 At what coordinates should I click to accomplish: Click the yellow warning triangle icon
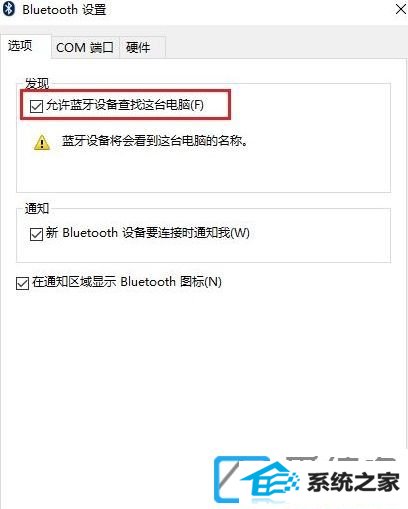[42, 142]
